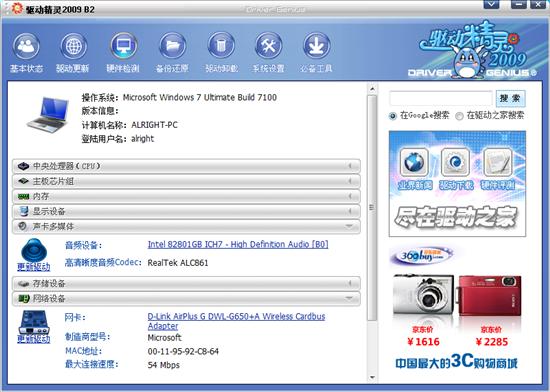Click the scrollbar up arrow
Screen dimensions: 550x392
coord(372,89)
